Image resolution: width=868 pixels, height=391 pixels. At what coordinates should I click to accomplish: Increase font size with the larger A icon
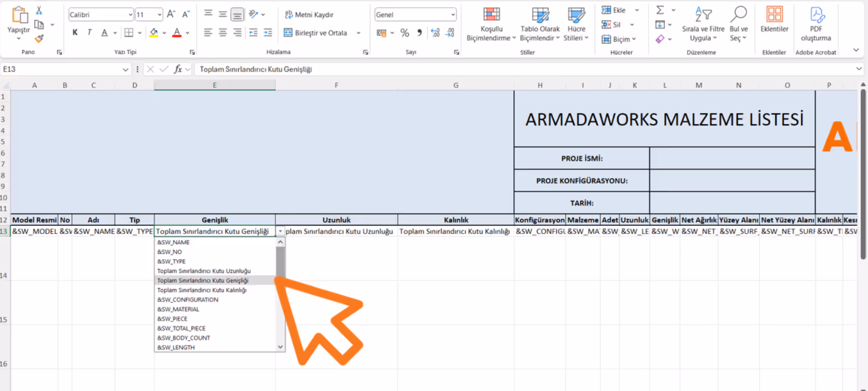click(171, 14)
